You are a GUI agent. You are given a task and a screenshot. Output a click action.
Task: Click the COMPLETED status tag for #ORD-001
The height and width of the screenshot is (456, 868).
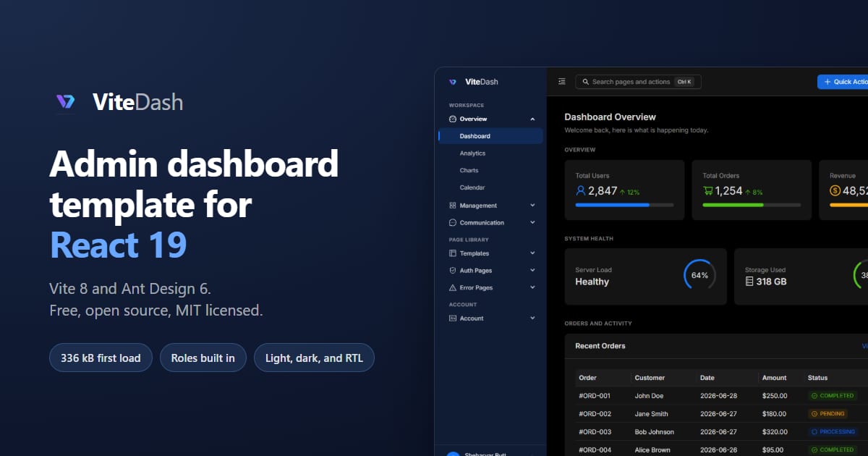(x=833, y=396)
